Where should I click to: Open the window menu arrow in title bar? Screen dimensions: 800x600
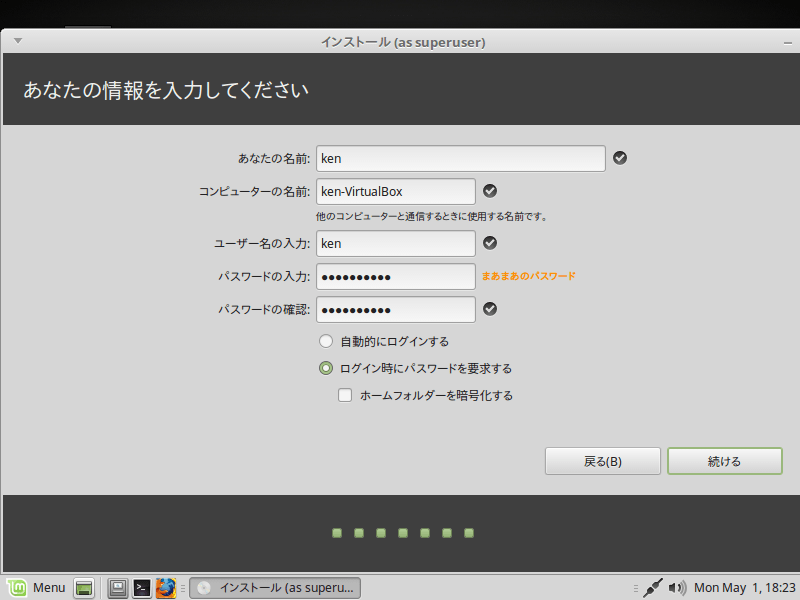(x=18, y=41)
